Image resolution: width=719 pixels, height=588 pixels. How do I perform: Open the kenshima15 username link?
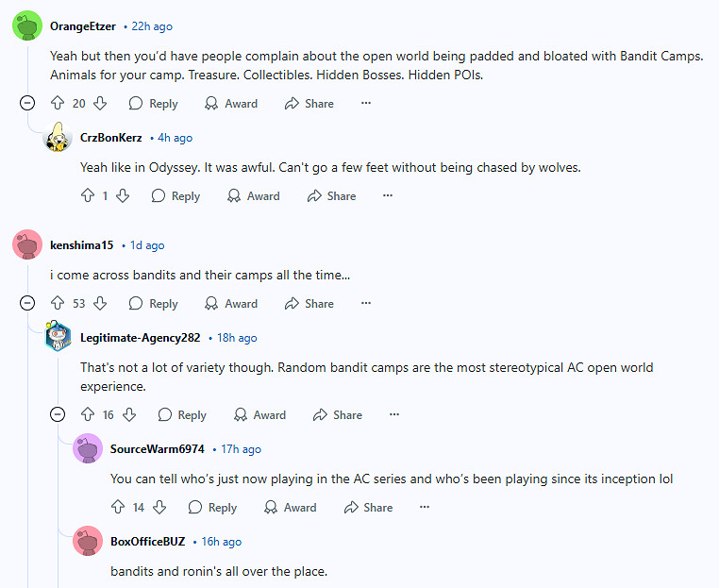81,245
